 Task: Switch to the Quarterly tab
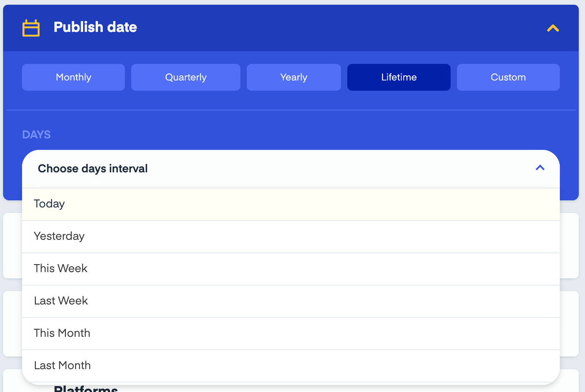click(x=186, y=77)
